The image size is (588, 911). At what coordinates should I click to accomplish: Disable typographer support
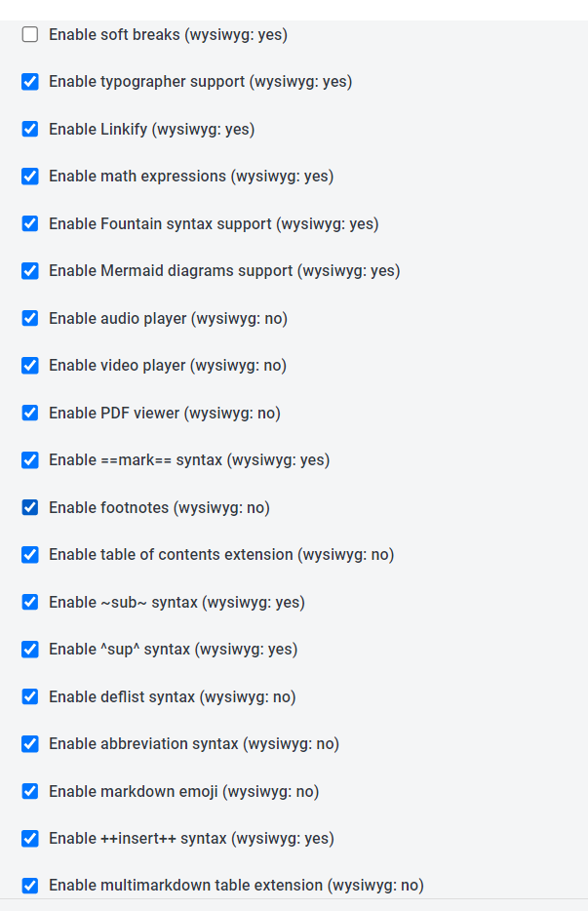(30, 82)
